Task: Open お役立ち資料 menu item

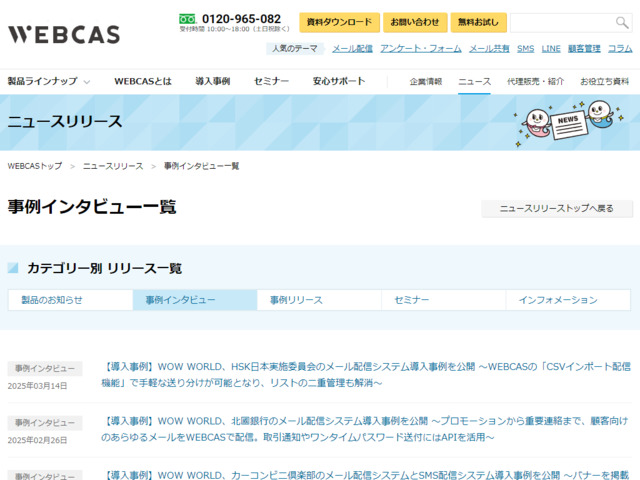Action: click(604, 82)
